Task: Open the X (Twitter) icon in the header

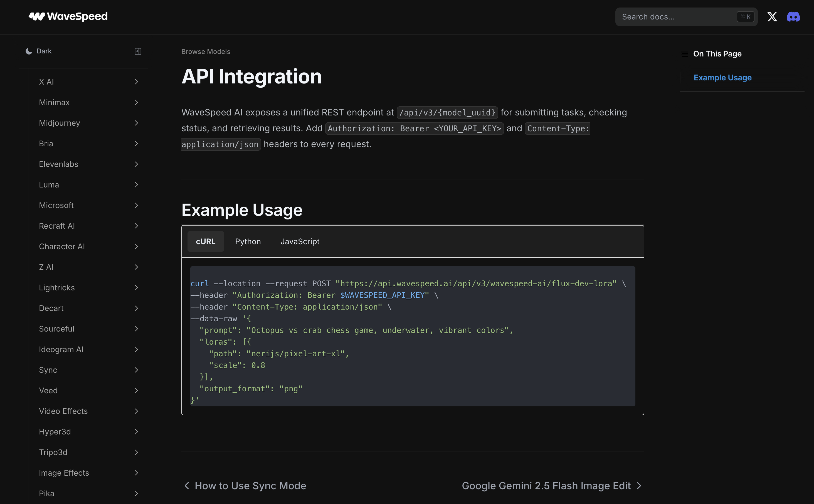Action: (x=772, y=16)
